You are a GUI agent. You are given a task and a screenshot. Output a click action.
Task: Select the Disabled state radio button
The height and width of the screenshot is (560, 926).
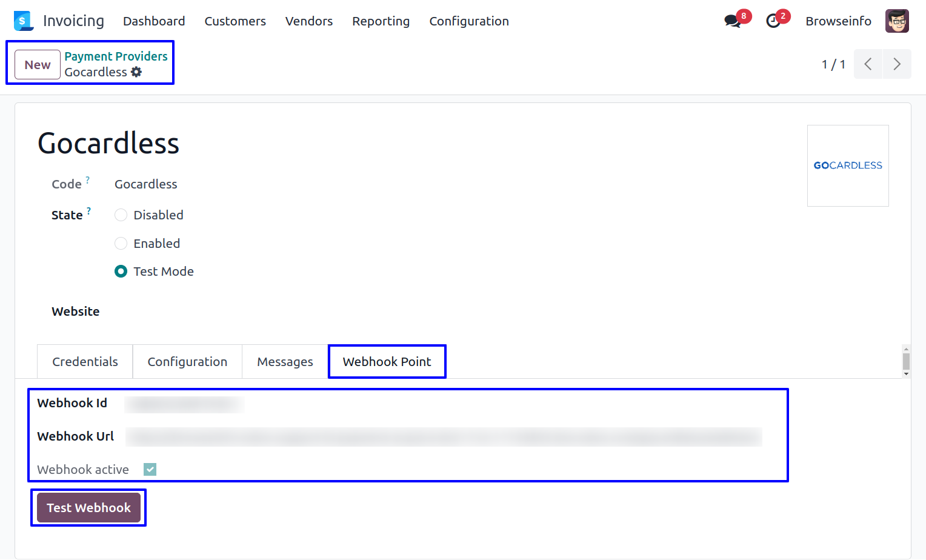click(x=121, y=215)
